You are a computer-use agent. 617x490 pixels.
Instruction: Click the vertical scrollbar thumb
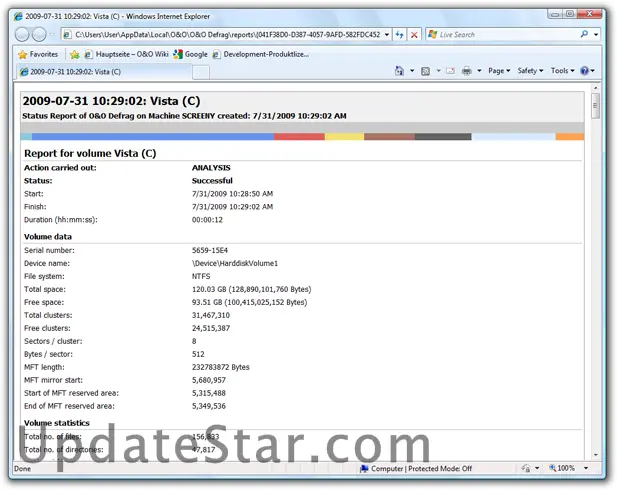(595, 105)
